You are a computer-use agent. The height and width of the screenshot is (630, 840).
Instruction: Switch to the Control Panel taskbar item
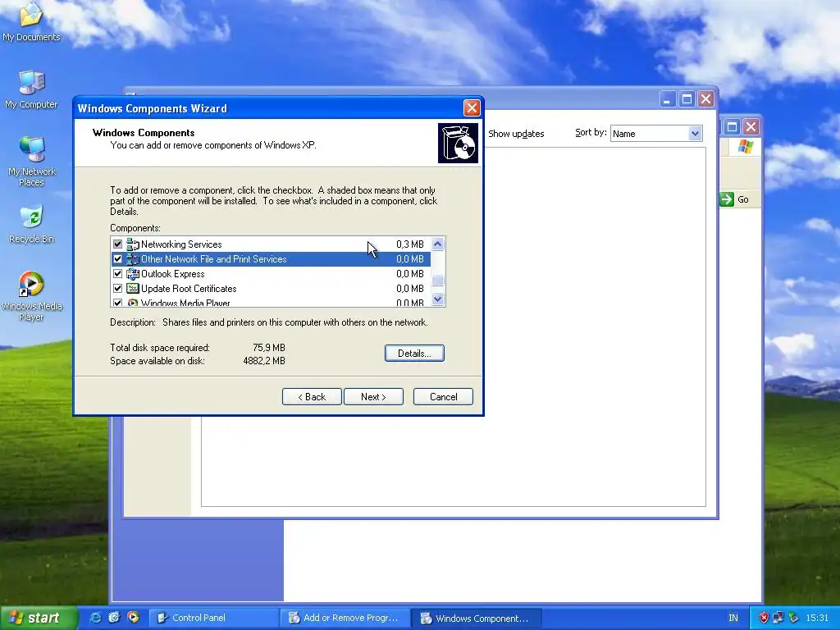[x=213, y=619]
